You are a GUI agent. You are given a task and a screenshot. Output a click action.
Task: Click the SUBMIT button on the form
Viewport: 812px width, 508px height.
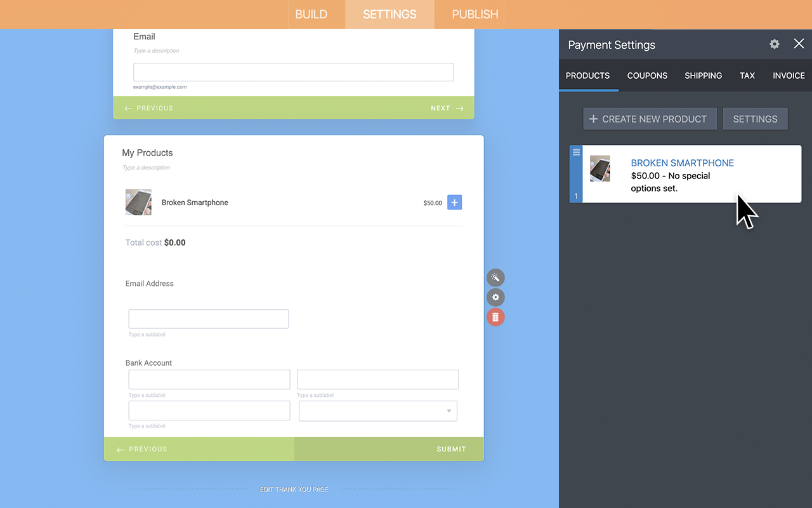pos(451,449)
